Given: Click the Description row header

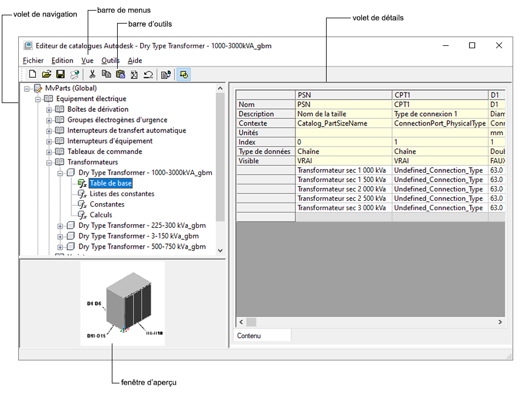Looking at the screenshot, I should (x=265, y=114).
